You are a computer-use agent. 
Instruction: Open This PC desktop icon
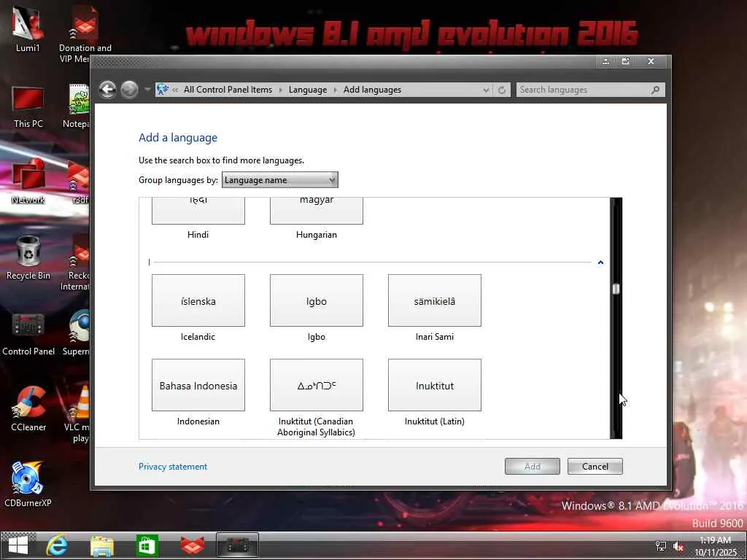[x=28, y=107]
